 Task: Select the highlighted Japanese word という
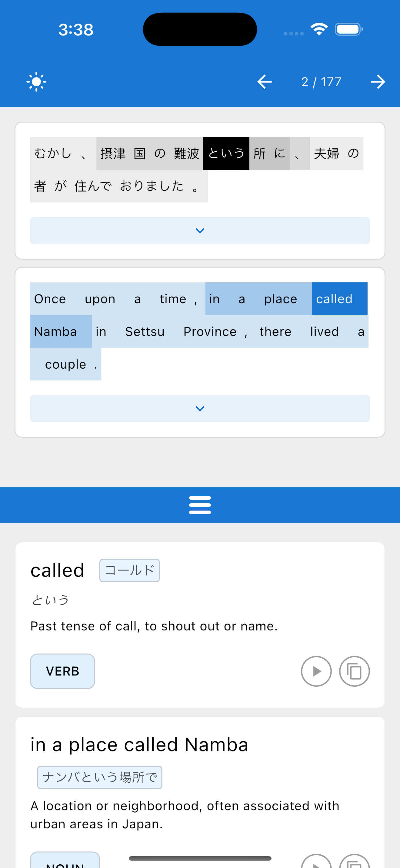(226, 153)
